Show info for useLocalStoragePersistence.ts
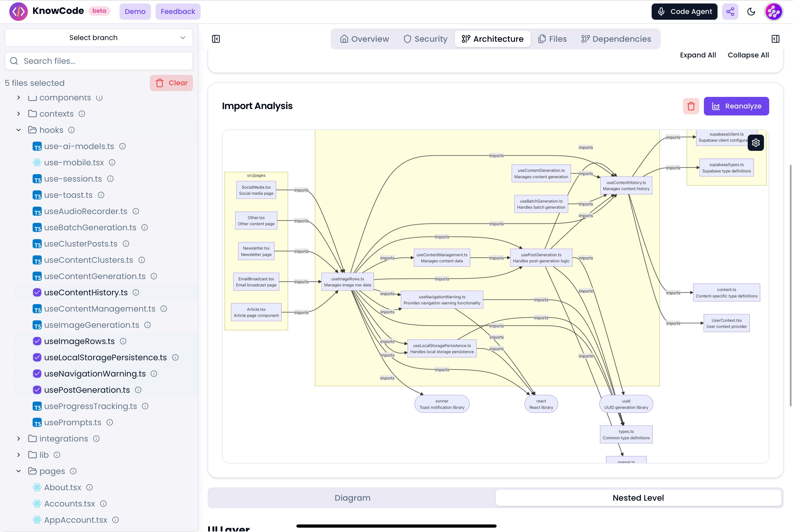This screenshot has height=532, width=793. point(175,357)
